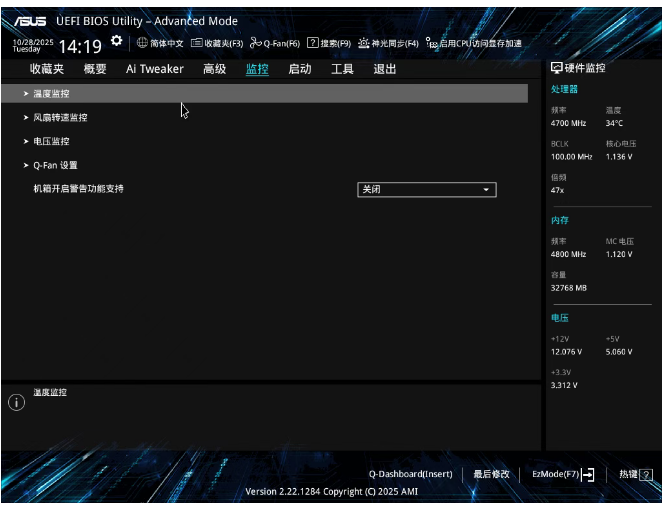Expand the 电压监控 submenu

(x=52, y=141)
